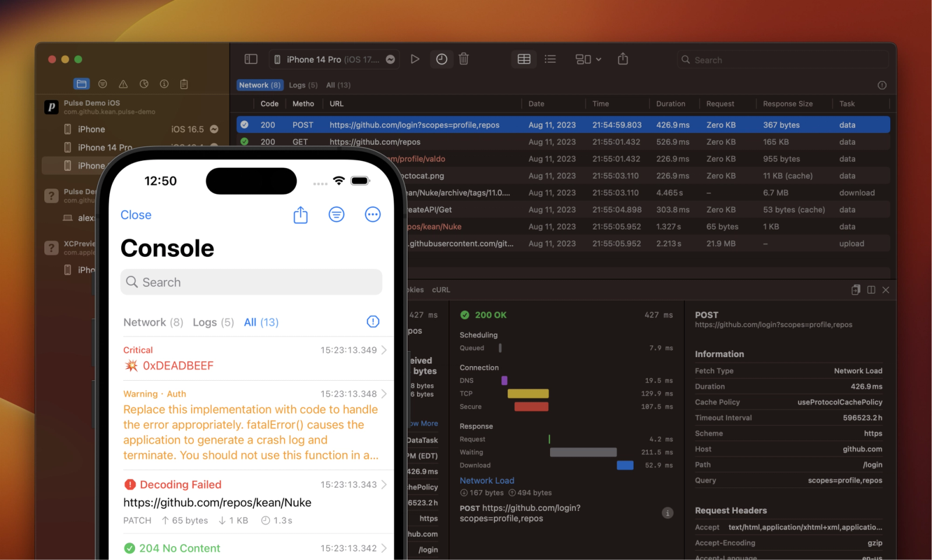Image resolution: width=932 pixels, height=560 pixels.
Task: Open the Network Load link in the response summary
Action: 487,480
